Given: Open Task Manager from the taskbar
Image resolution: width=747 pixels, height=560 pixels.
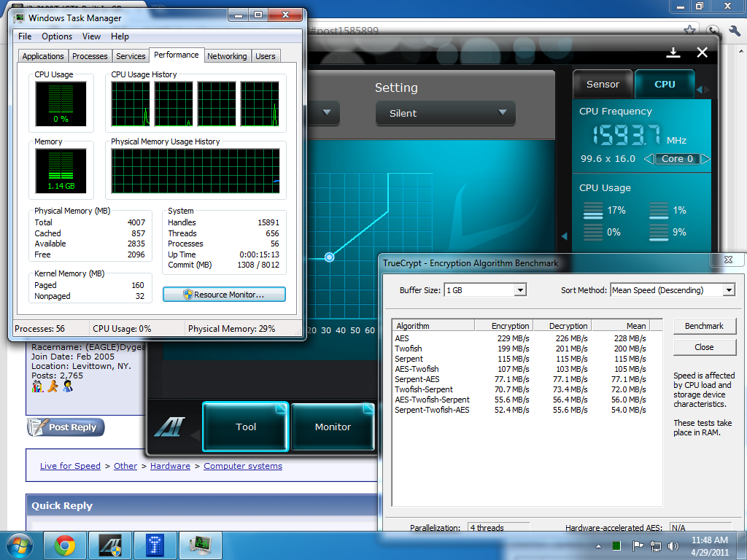Looking at the screenshot, I should 200,545.
